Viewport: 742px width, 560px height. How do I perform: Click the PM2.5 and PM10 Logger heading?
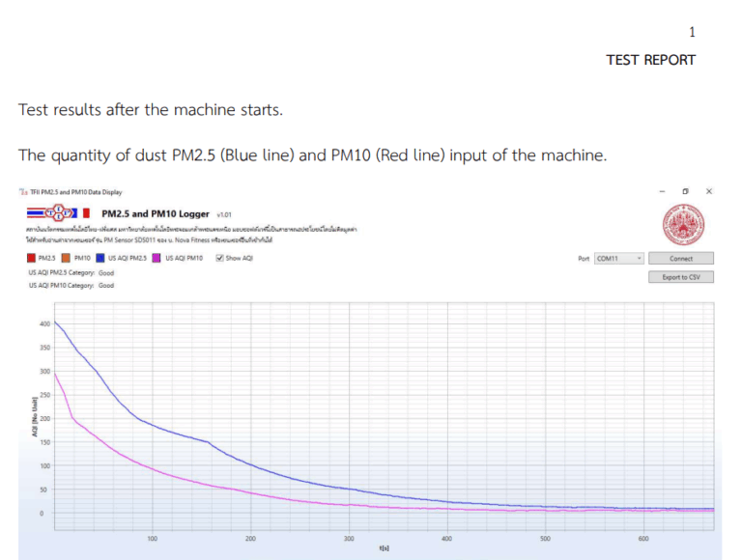coord(156,213)
